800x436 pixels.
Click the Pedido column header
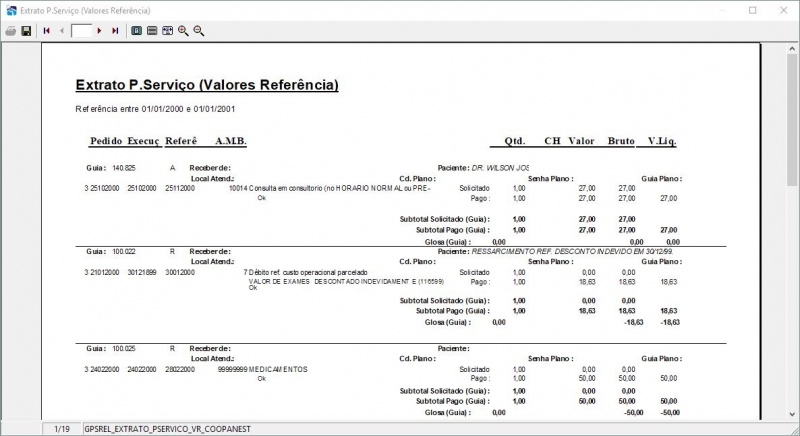coord(106,141)
